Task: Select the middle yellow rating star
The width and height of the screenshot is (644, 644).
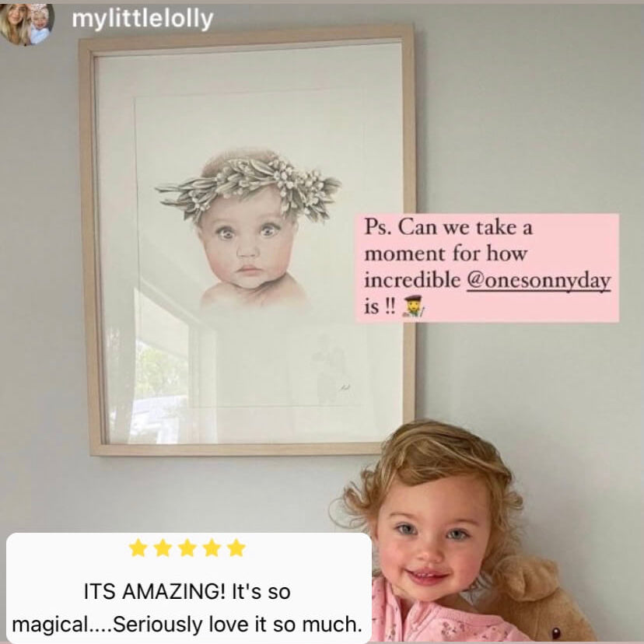Action: pyautogui.click(x=187, y=548)
